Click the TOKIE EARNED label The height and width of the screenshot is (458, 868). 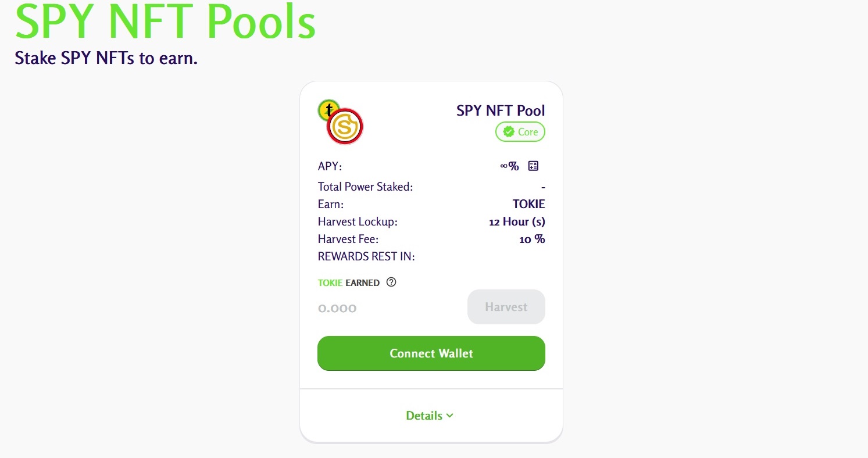tap(348, 283)
